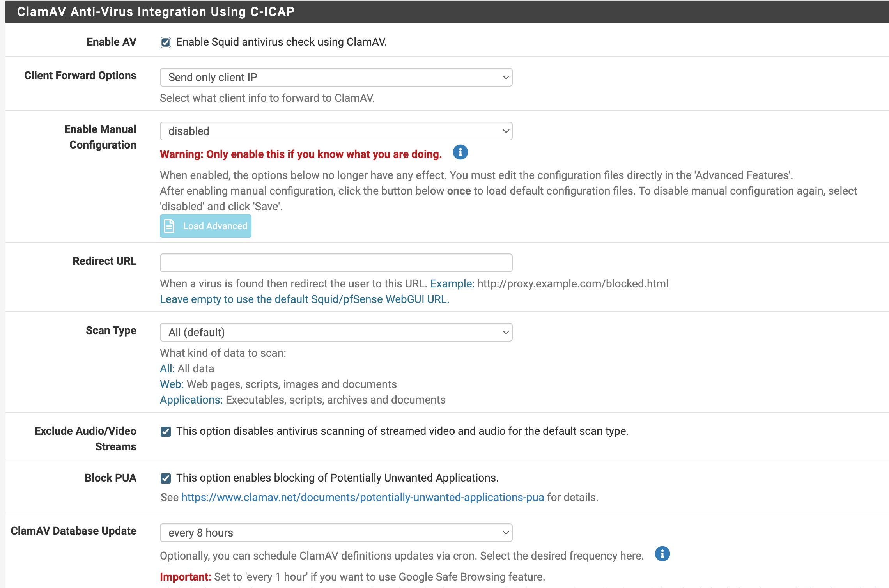The image size is (889, 588).
Task: Toggle Exclude Audio/Video Streams checkbox
Action: (166, 431)
